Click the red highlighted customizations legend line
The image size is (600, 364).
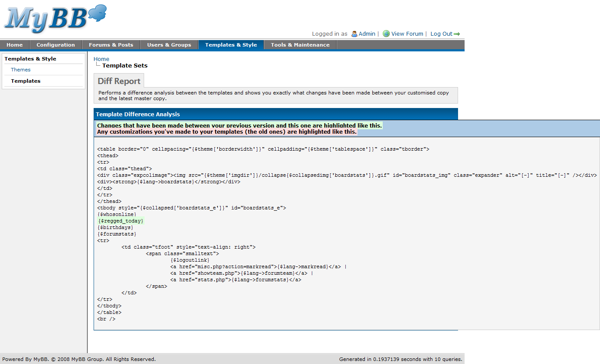[x=227, y=131]
